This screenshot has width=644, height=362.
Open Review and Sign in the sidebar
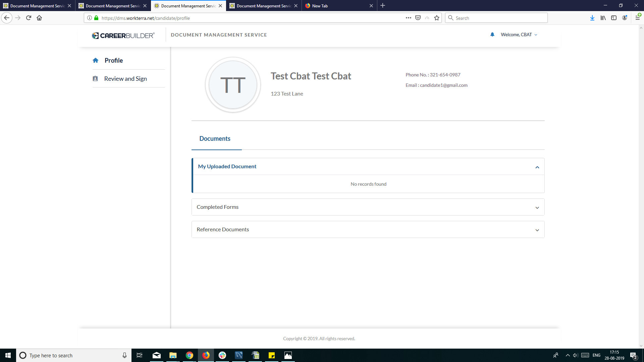pos(125,78)
